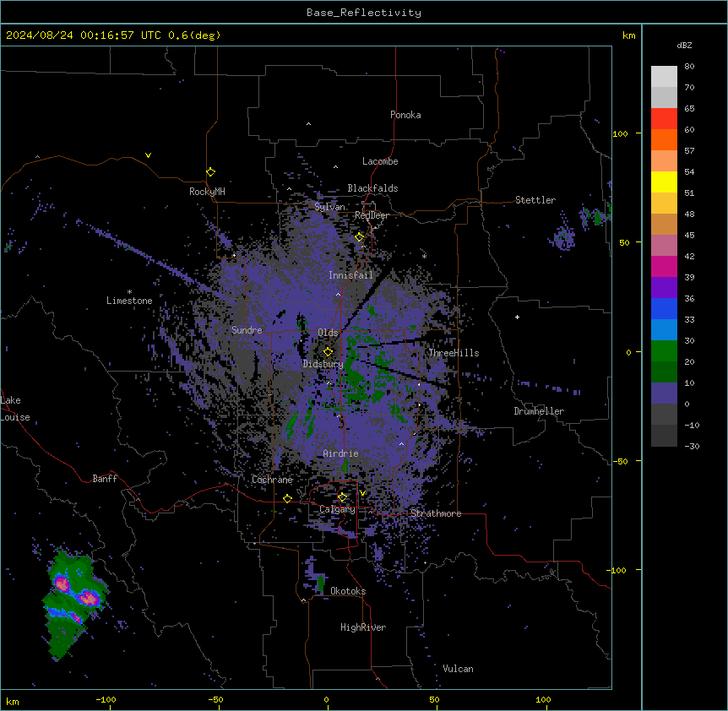Click the HighRiver label
Viewport: 728px width, 711px height.
click(363, 627)
